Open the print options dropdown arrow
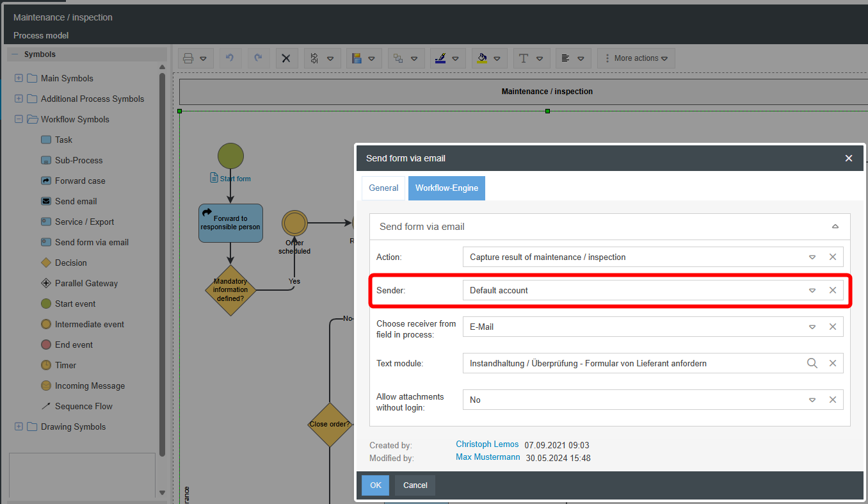The width and height of the screenshot is (868, 504). (x=203, y=58)
